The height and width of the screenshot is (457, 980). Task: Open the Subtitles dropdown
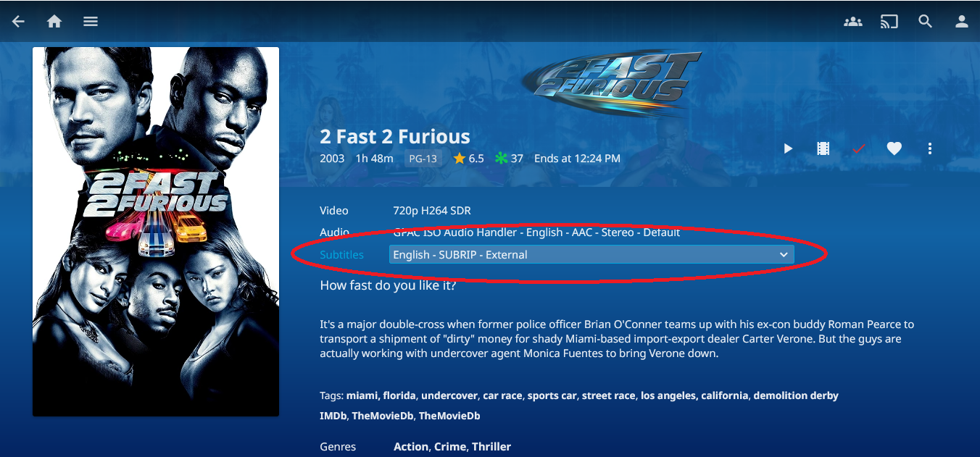coord(591,254)
